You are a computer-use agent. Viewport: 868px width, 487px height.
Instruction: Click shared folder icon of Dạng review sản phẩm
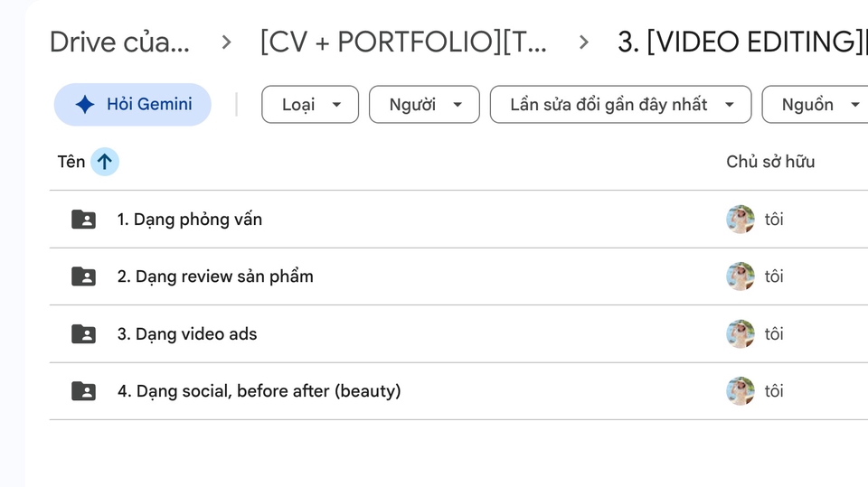[83, 276]
